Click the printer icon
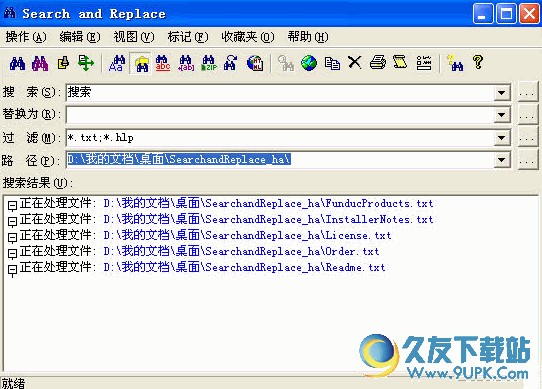Image resolution: width=542 pixels, height=389 pixels. 378,63
